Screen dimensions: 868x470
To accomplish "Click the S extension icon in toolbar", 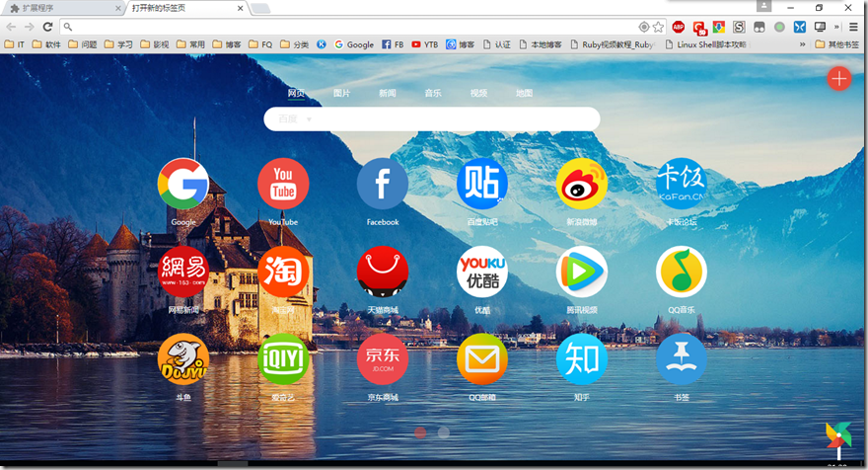I will pyautogui.click(x=739, y=27).
